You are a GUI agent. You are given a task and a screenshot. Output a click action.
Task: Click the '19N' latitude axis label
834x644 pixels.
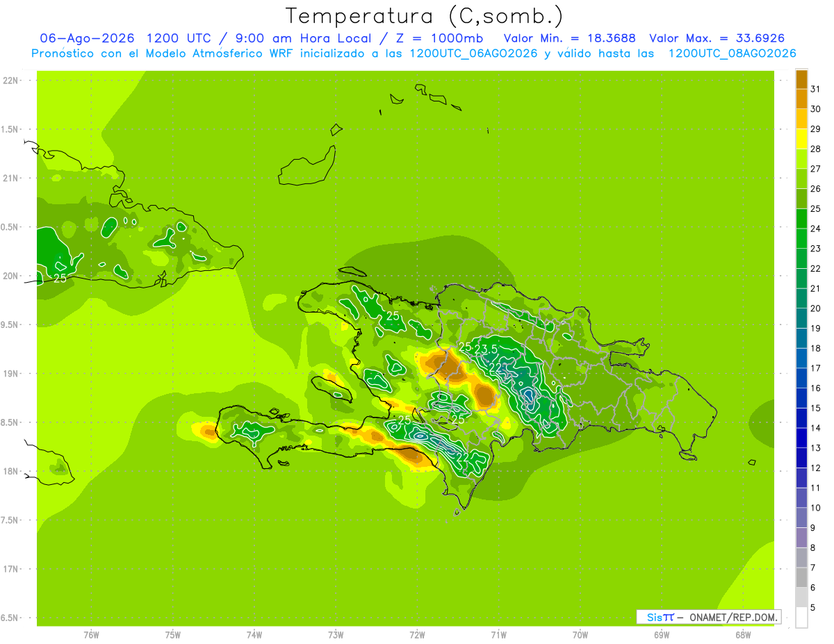click(x=10, y=373)
